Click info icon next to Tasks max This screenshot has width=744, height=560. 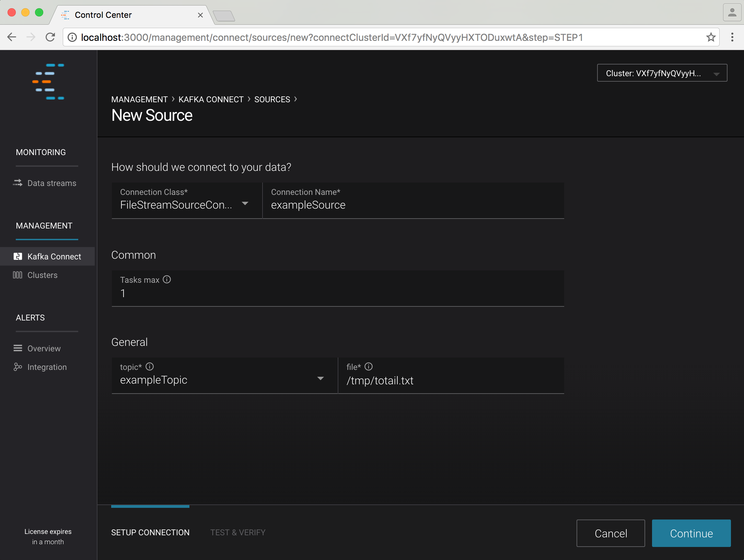pyautogui.click(x=167, y=280)
